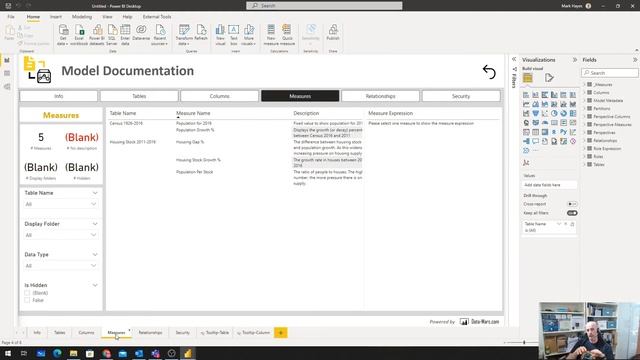Create a Quick measure from the ribbon

click(287, 35)
